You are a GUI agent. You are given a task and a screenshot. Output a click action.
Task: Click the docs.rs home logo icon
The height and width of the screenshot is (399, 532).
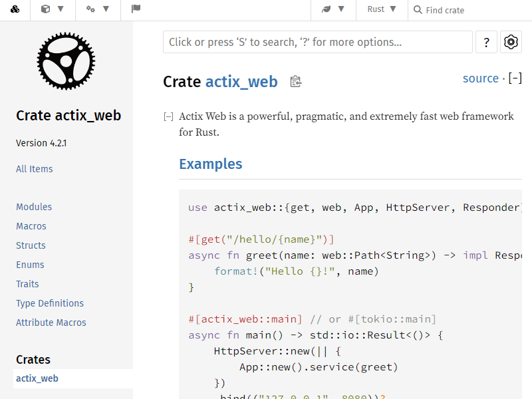pos(15,9)
